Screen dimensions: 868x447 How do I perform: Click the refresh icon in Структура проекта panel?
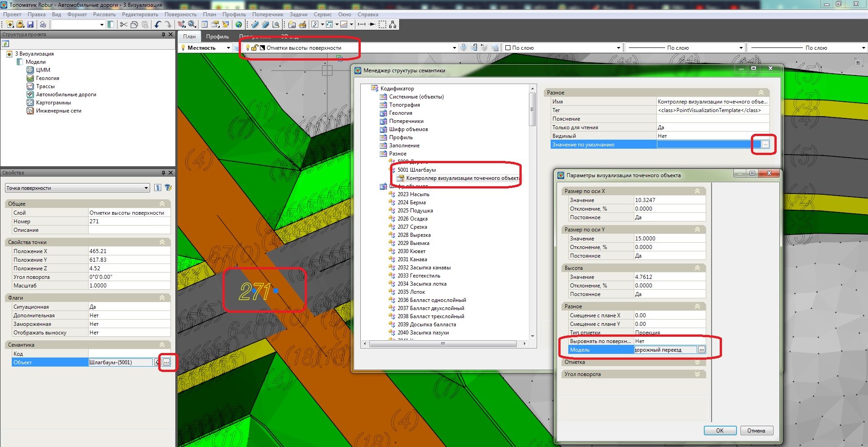[x=5, y=44]
